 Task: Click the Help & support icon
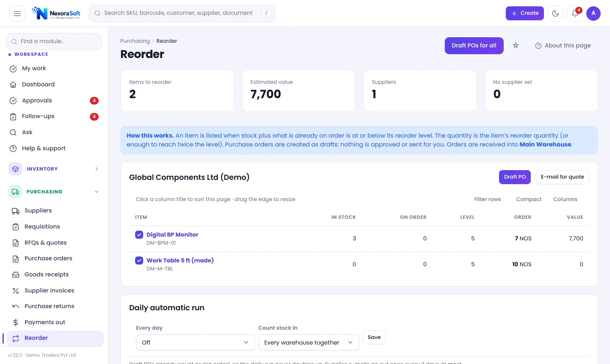click(x=13, y=148)
